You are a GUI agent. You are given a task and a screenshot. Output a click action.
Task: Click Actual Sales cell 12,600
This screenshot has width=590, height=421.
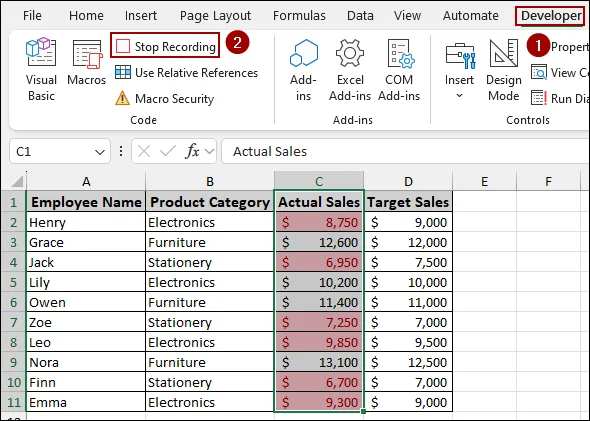click(319, 242)
